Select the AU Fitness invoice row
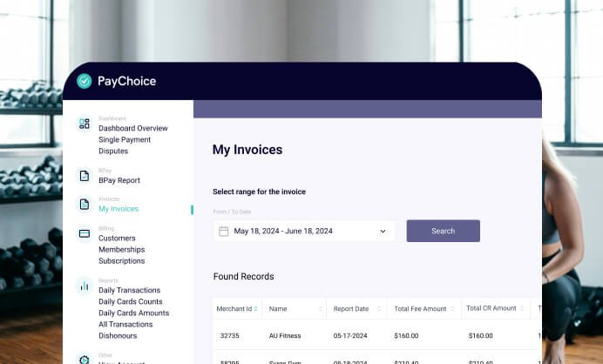This screenshot has height=364, width=603. 376,335
